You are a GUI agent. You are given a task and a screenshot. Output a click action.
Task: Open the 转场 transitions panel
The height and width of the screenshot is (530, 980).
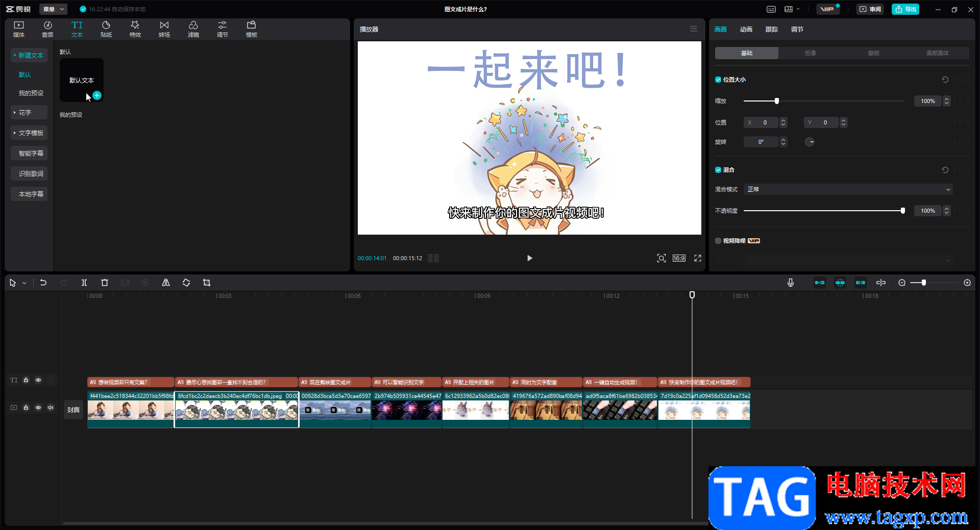(x=164, y=29)
